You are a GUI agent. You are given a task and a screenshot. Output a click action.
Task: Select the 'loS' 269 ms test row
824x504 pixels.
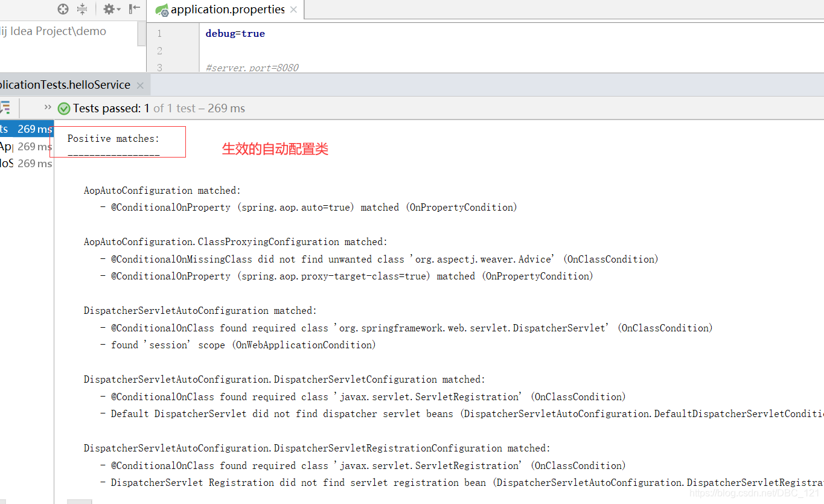coord(27,164)
